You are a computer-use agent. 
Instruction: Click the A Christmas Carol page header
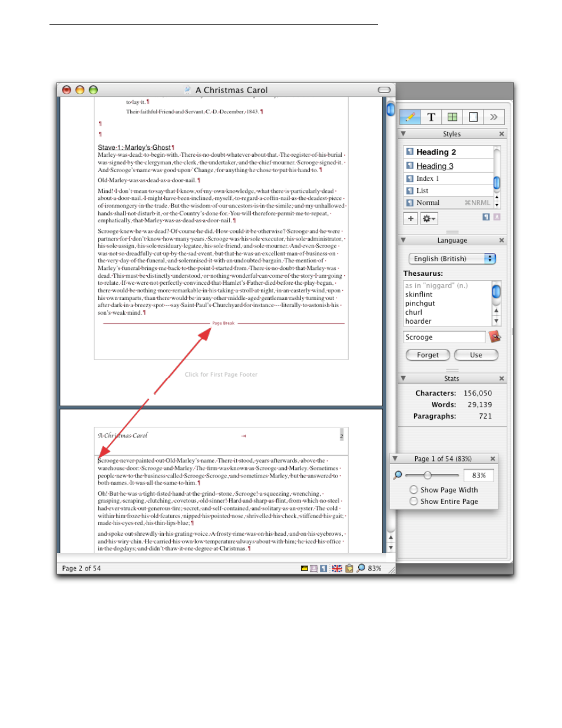point(123,436)
